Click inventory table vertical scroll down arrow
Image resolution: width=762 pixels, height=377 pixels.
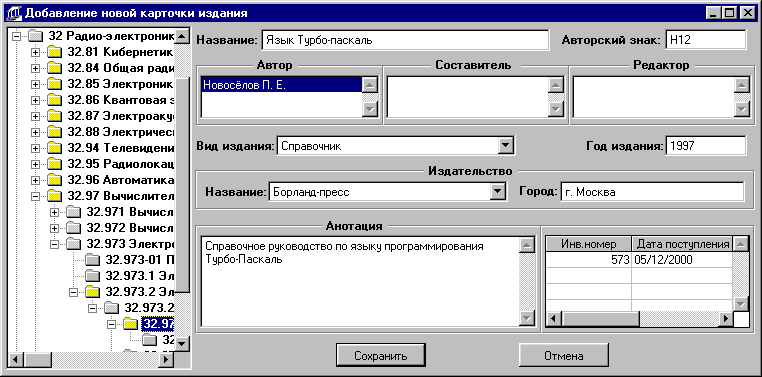click(741, 304)
